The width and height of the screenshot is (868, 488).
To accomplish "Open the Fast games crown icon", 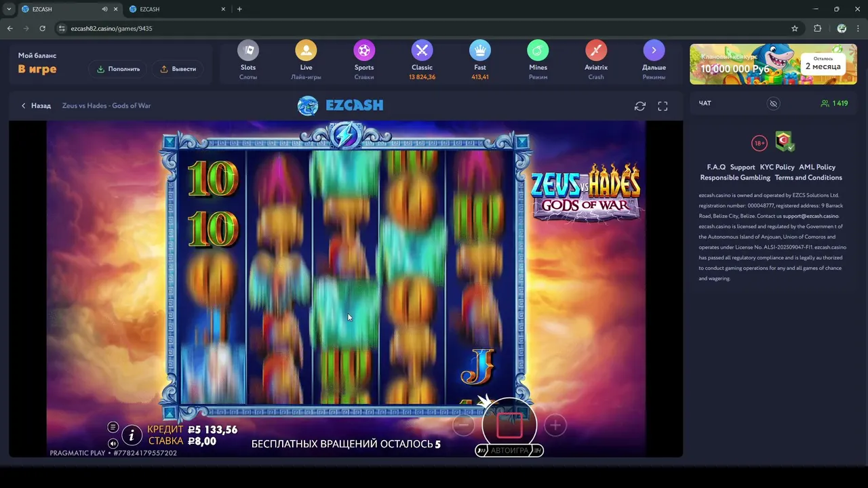I will point(480,51).
